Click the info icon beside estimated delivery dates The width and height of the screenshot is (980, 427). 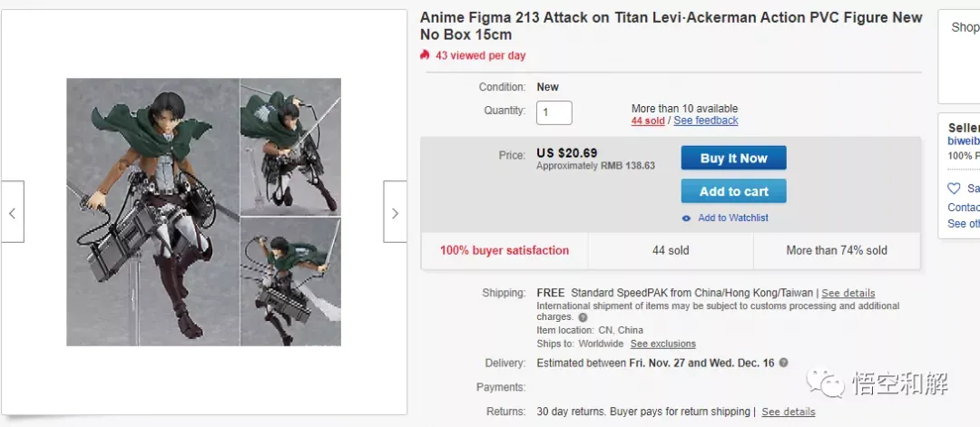tap(783, 363)
